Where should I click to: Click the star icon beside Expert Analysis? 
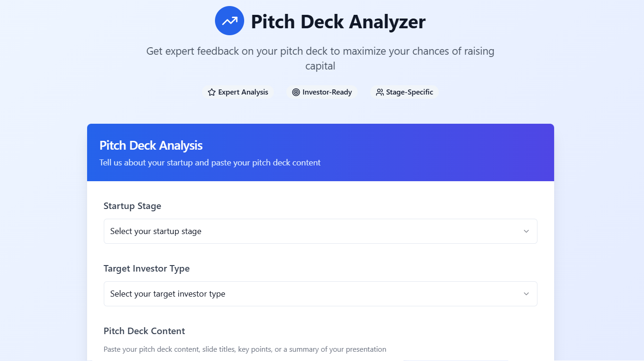(212, 92)
